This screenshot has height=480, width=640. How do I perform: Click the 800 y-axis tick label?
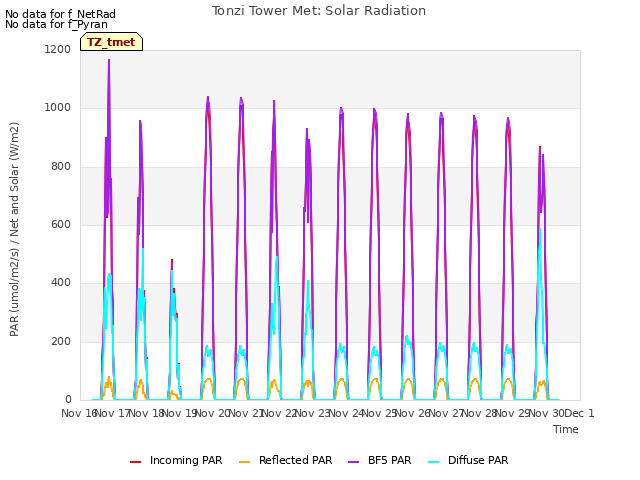click(61, 167)
